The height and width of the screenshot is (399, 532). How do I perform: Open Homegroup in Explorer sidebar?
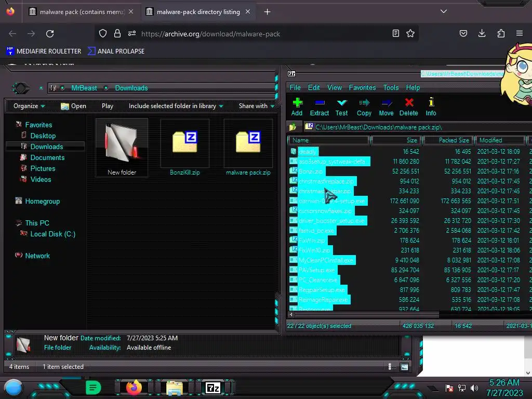(x=43, y=201)
